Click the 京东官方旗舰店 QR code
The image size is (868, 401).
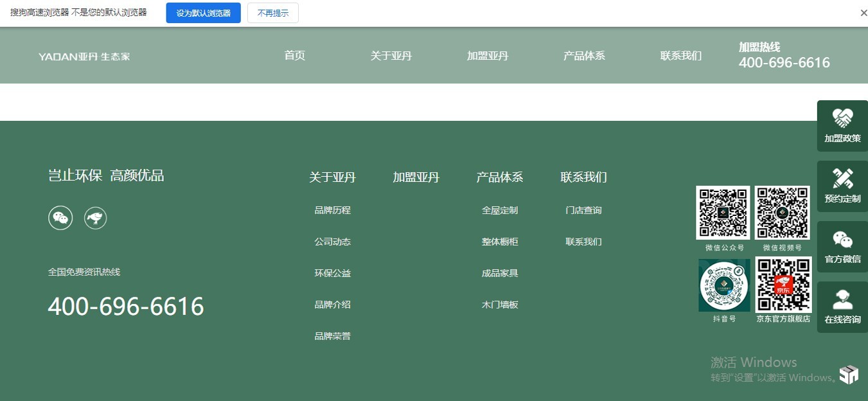click(x=783, y=285)
